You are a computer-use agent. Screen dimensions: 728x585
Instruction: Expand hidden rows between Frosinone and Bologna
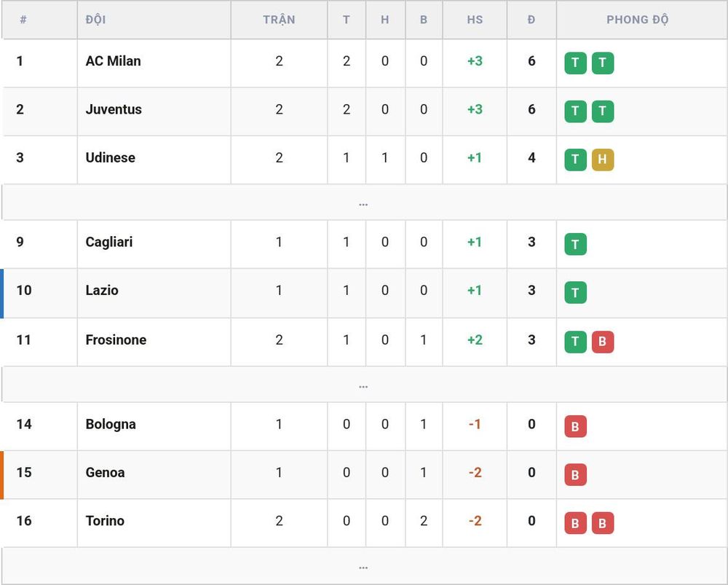364,384
